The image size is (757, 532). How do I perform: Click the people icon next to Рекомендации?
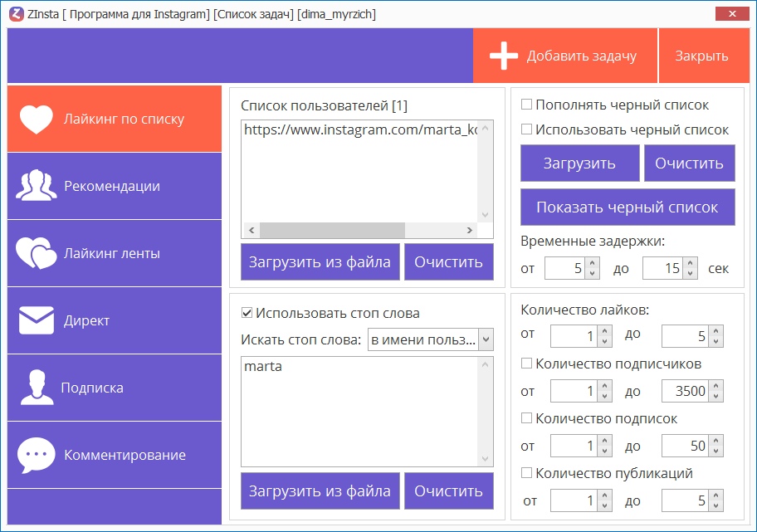click(37, 187)
